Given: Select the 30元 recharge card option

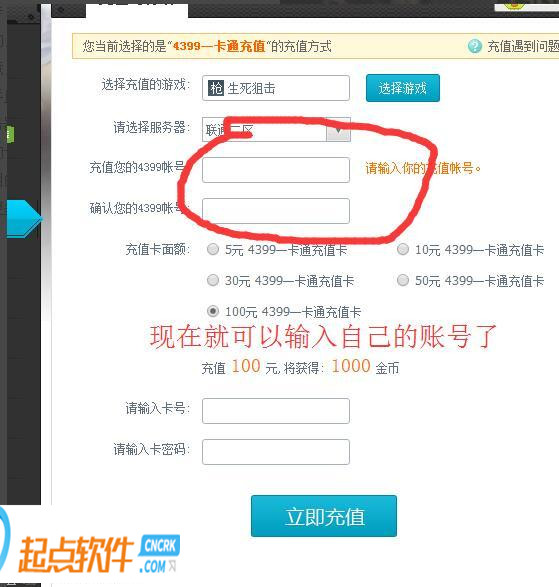Looking at the screenshot, I should (213, 280).
